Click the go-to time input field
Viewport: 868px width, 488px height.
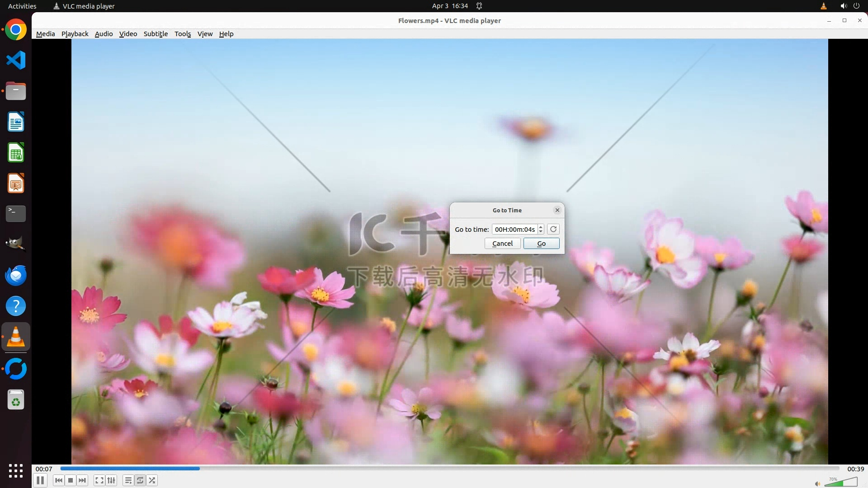click(514, 230)
